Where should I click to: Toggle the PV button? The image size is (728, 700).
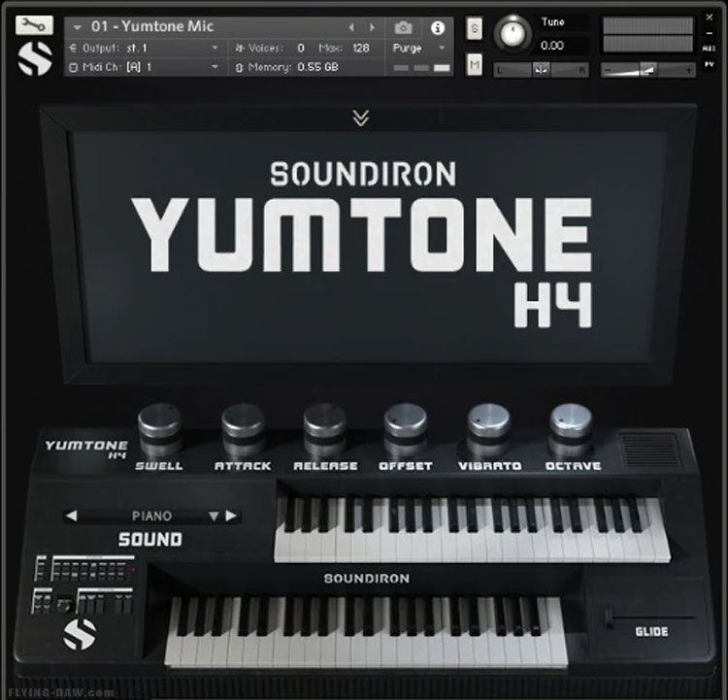(x=709, y=65)
